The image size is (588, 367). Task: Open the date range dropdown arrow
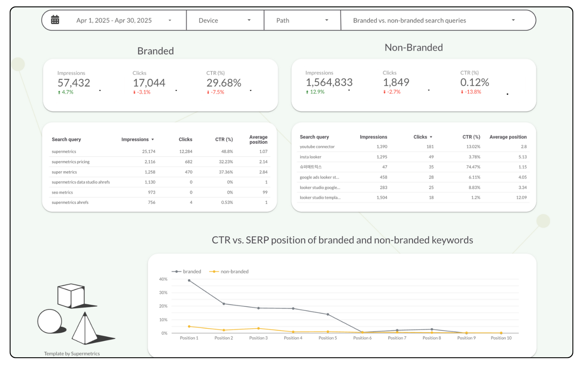170,20
